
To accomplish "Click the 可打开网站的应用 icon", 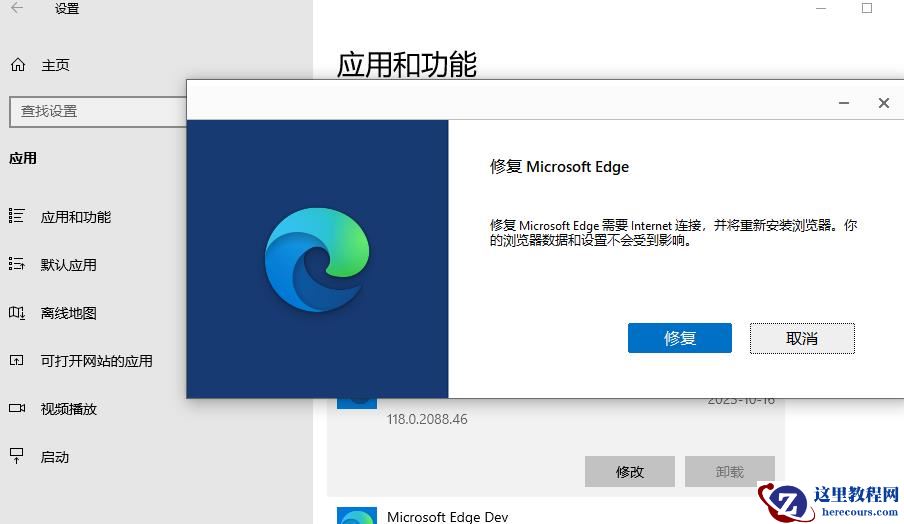I will [x=17, y=360].
